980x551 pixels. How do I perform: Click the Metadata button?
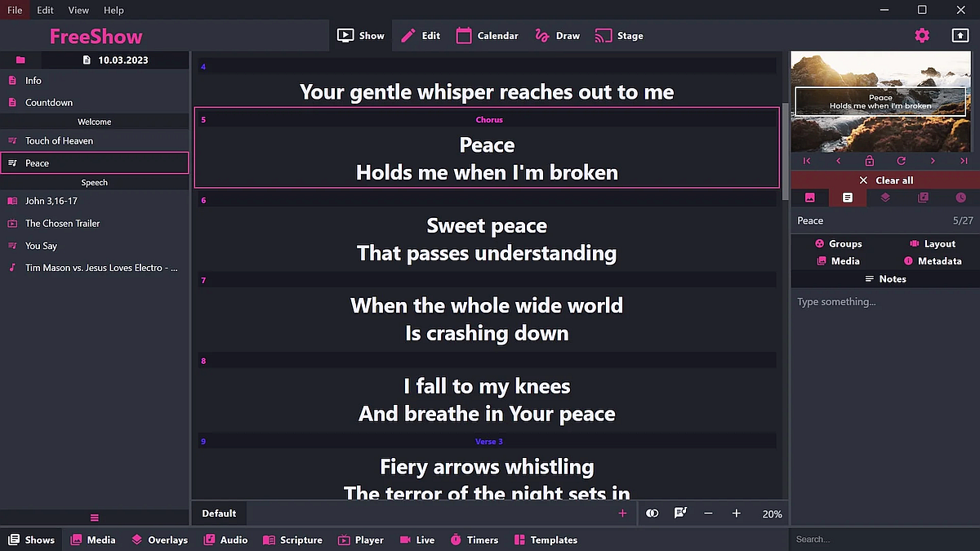(x=932, y=261)
